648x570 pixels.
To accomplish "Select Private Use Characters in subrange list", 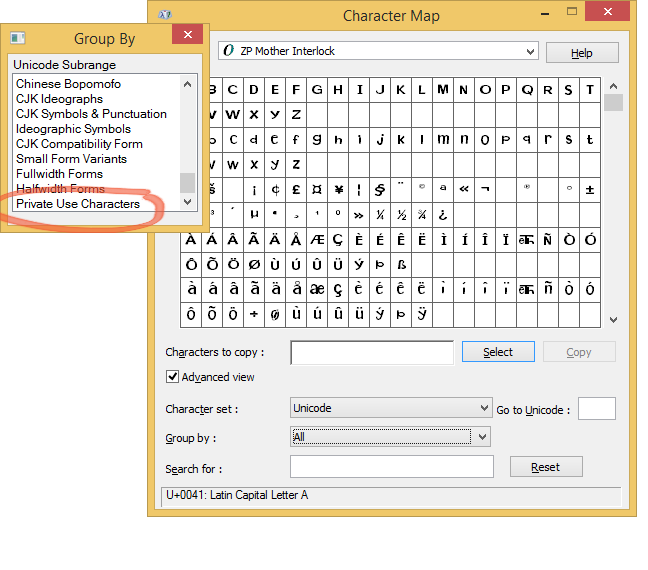I will pos(78,204).
